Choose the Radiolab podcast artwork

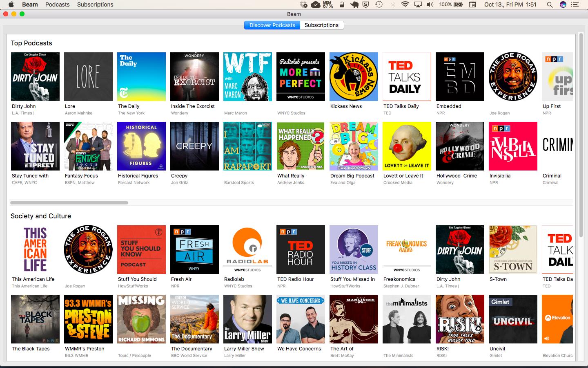point(247,249)
